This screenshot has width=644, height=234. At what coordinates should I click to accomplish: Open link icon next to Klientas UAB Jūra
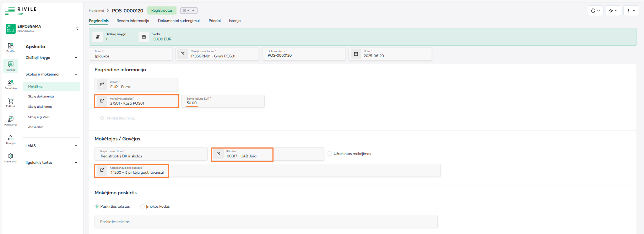tap(218, 154)
